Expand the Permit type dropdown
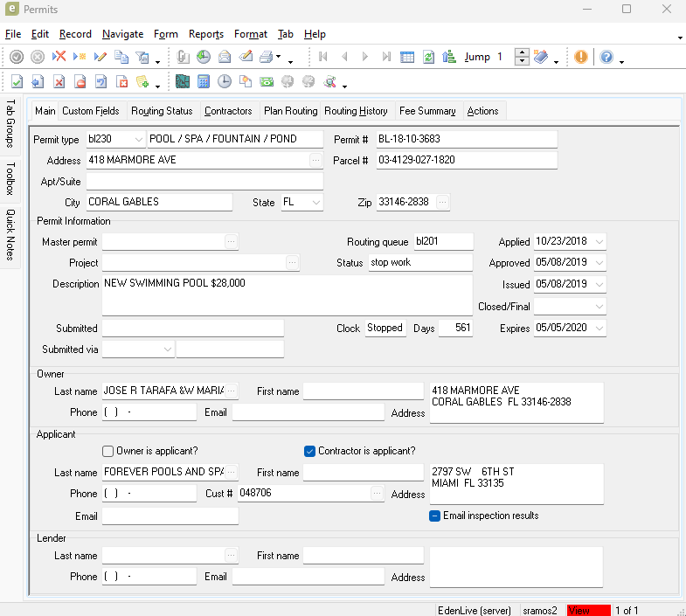686x616 pixels. [x=139, y=139]
